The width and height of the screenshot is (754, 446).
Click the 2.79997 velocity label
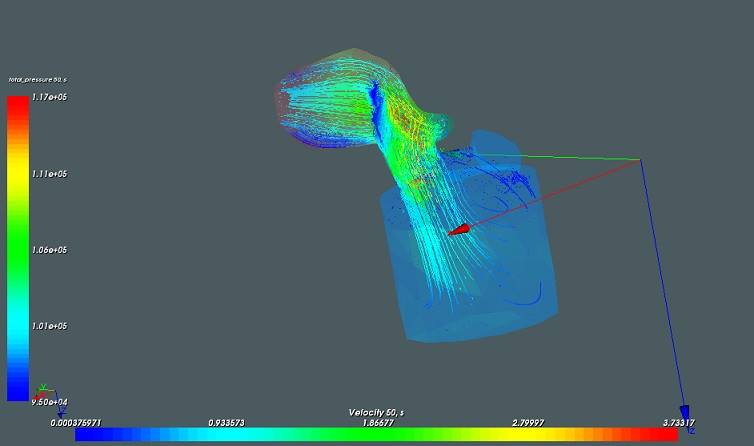(x=528, y=423)
